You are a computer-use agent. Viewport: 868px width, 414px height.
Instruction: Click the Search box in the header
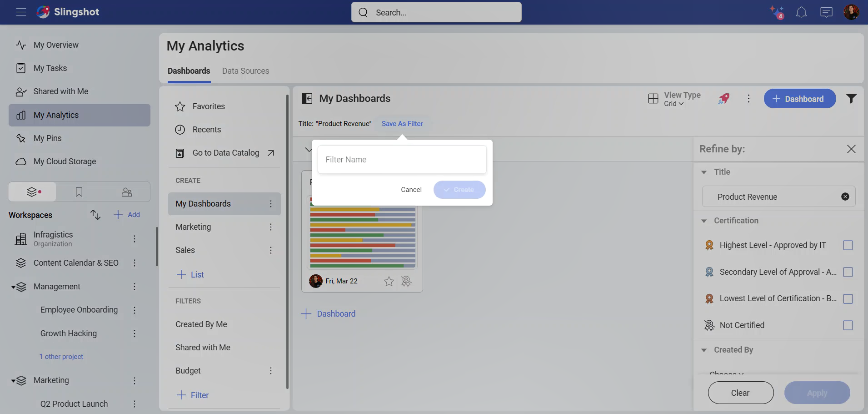pos(436,12)
